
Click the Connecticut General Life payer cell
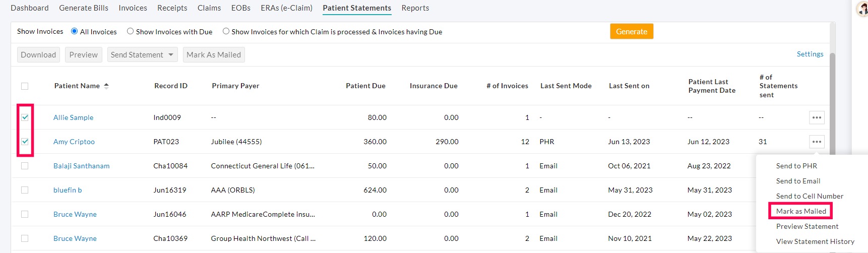tap(263, 166)
